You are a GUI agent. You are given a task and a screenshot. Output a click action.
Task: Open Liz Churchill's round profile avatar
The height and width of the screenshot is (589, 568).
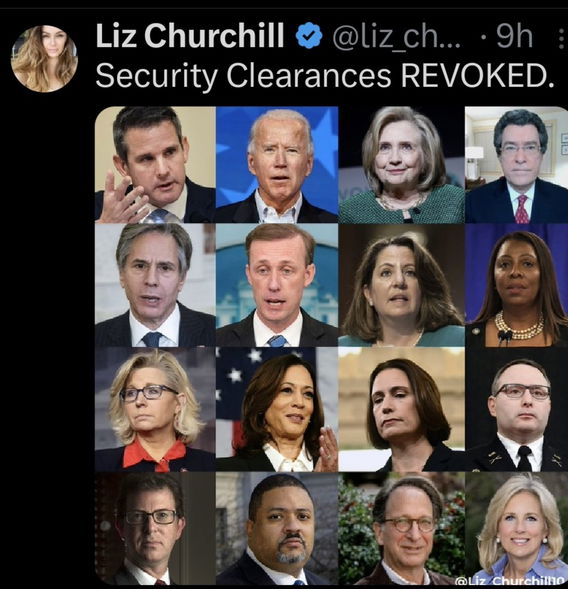44,59
